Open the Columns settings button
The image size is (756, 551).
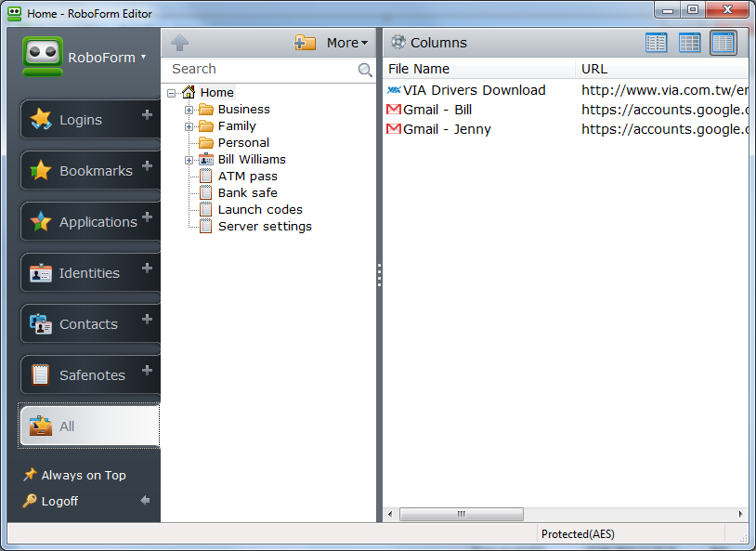[429, 43]
